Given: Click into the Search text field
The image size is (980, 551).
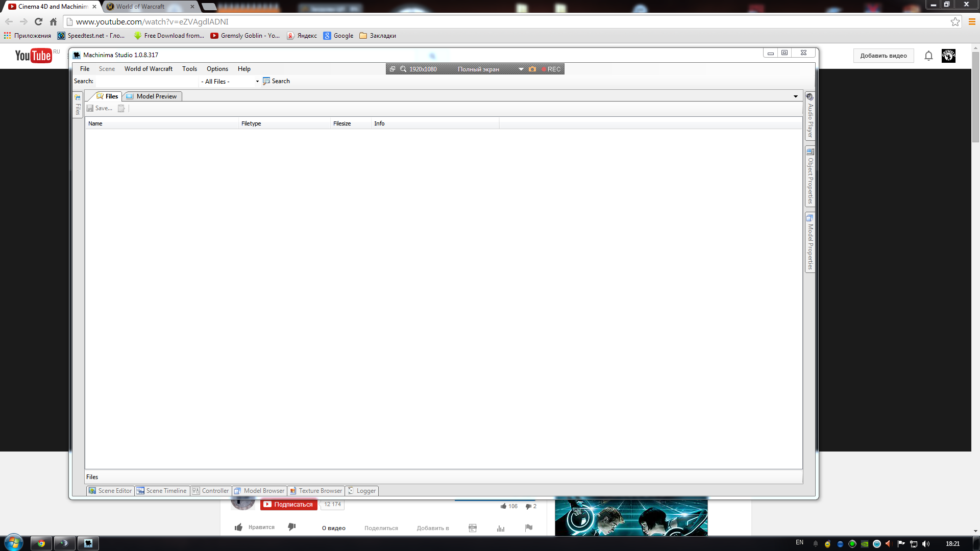Looking at the screenshot, I should (147, 82).
